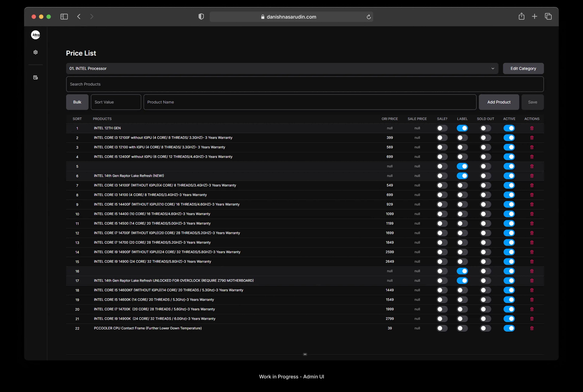Screen dimensions: 583x392
Task: Click the Add Product button
Action: (499, 102)
